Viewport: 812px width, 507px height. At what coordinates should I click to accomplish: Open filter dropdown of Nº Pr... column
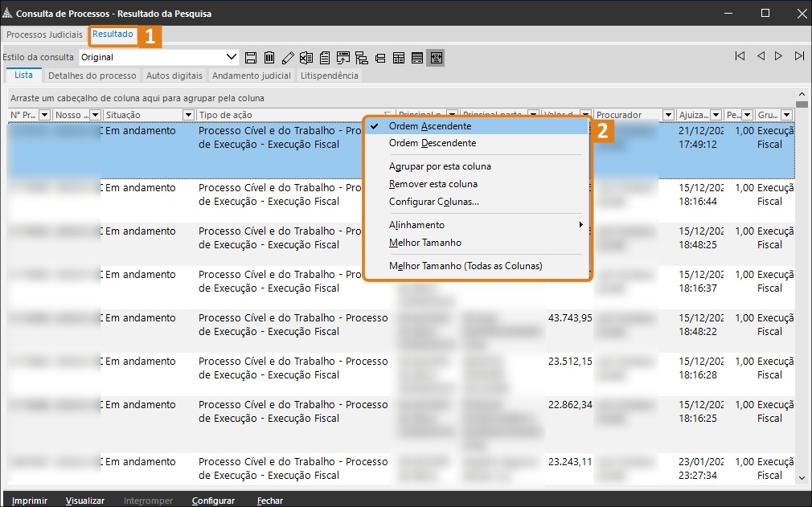pyautogui.click(x=44, y=115)
